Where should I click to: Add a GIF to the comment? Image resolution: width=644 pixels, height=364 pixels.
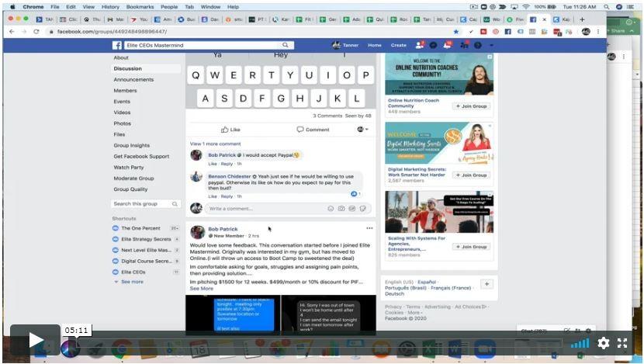coord(352,209)
